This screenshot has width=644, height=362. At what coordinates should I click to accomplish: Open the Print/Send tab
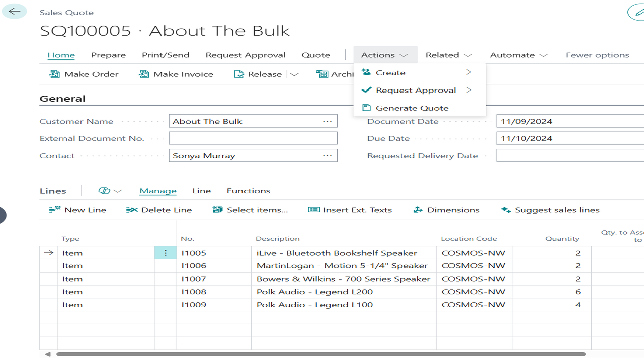(166, 55)
